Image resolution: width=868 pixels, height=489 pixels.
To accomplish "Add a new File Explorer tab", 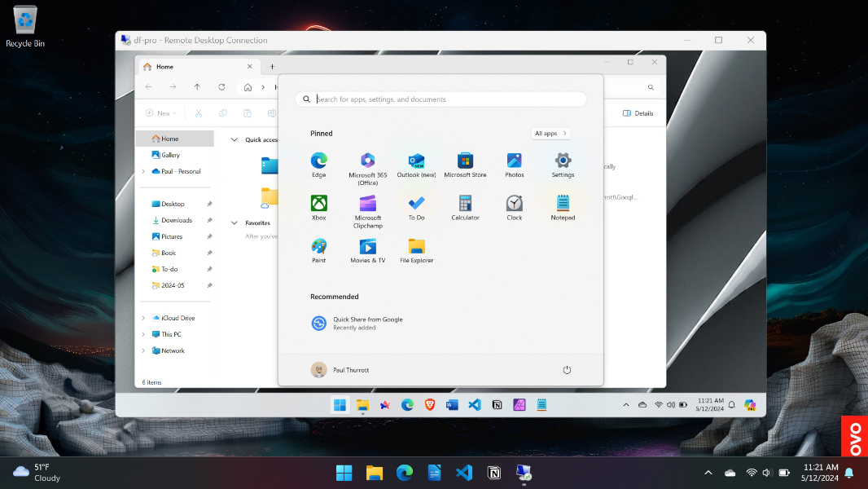I will [272, 67].
